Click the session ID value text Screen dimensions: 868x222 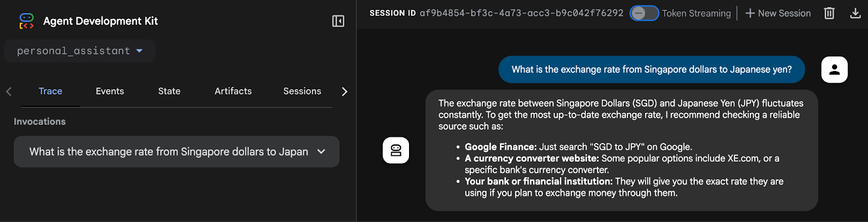click(x=521, y=13)
